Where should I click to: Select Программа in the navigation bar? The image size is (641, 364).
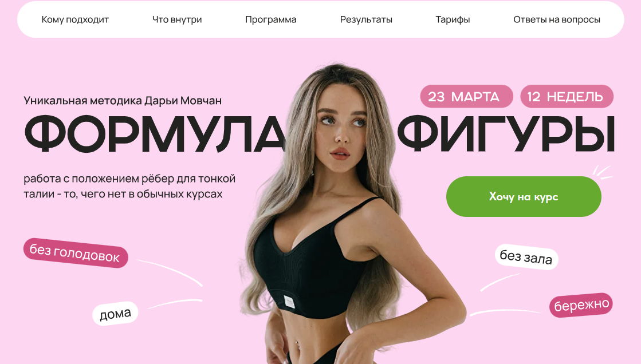click(270, 19)
